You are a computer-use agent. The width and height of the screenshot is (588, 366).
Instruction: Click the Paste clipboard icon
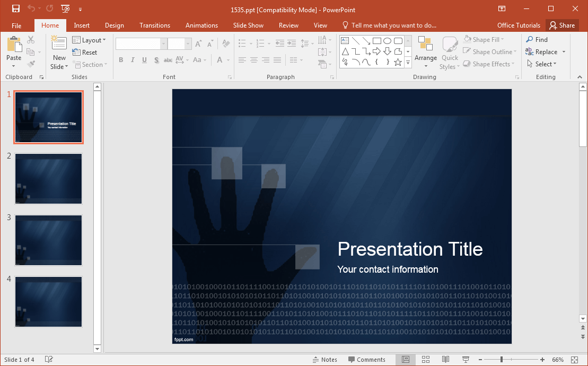14,45
